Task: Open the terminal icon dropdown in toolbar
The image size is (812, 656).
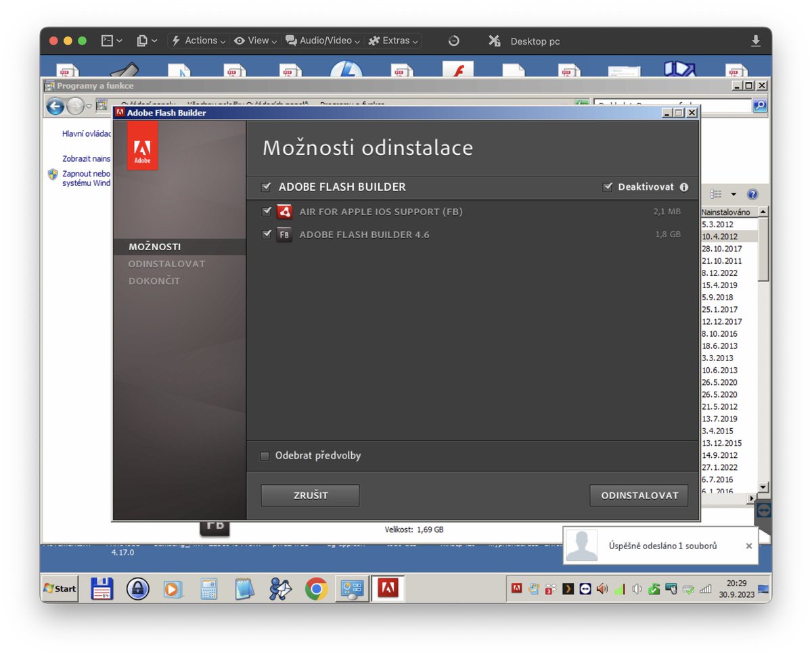Action: pos(112,41)
